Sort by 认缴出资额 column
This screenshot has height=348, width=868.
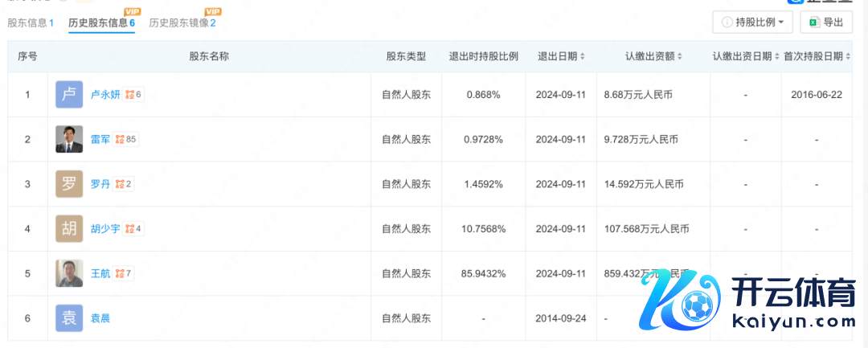pos(654,57)
